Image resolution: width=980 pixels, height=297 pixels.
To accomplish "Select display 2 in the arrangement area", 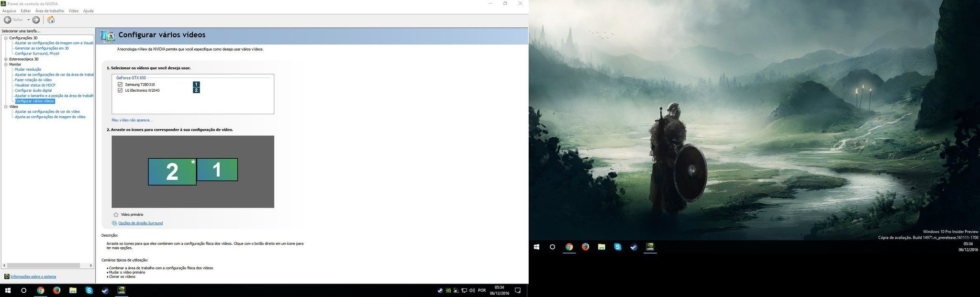I will [172, 172].
